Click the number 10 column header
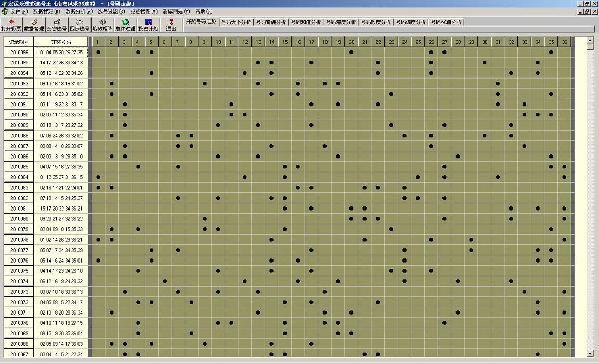Screen dimensions: 599x364 click(x=218, y=42)
